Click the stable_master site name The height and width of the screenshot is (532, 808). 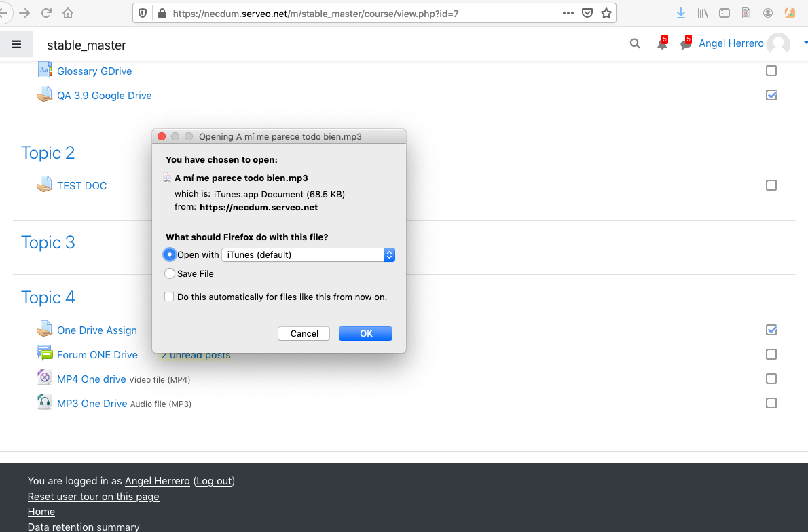[x=87, y=45]
